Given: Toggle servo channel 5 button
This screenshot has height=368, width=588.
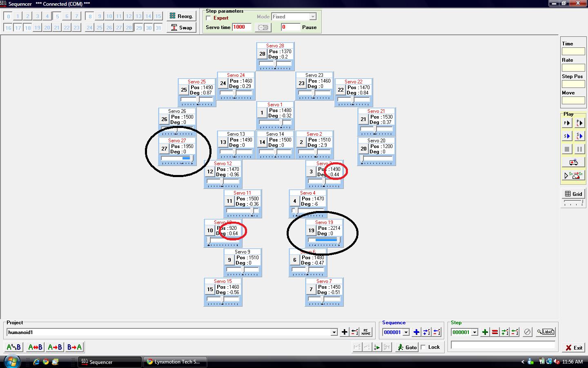Looking at the screenshot, I should [x=57, y=16].
